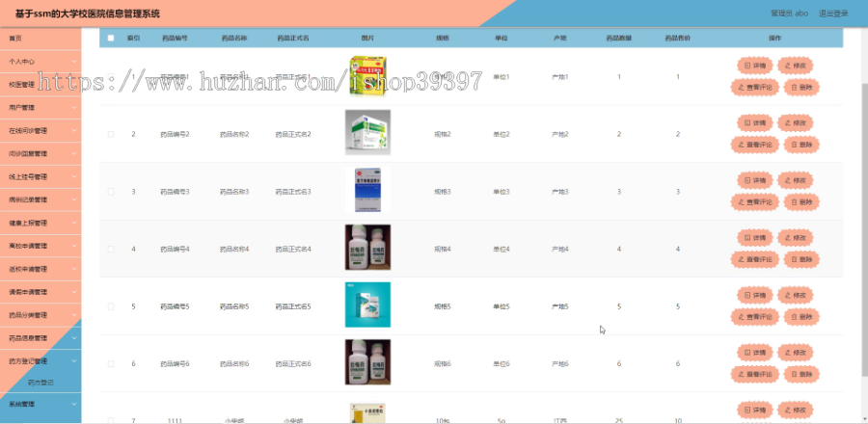Open 详情 for the row 药品编号6
The image size is (868, 424).
coord(754,353)
